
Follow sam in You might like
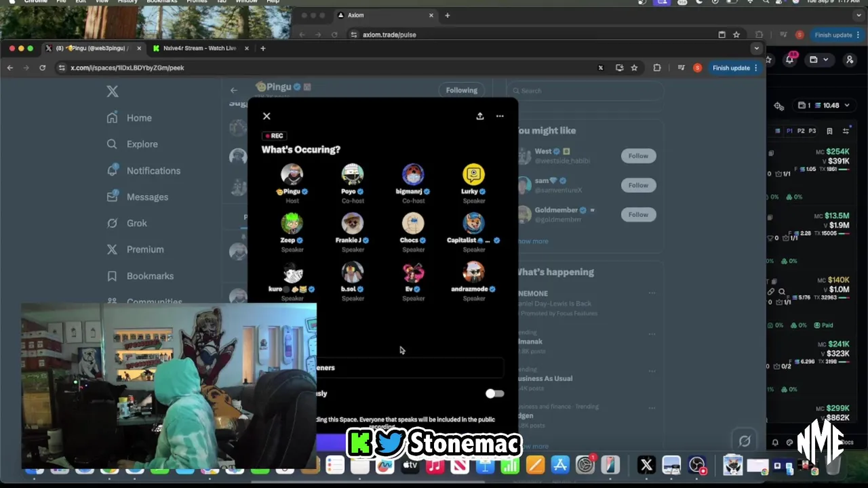point(638,185)
